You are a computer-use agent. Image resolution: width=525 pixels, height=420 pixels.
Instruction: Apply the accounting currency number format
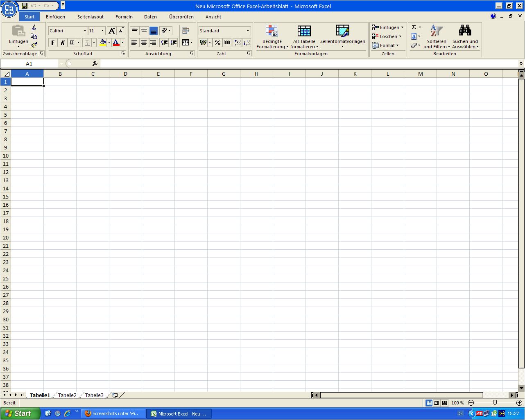pyautogui.click(x=203, y=43)
